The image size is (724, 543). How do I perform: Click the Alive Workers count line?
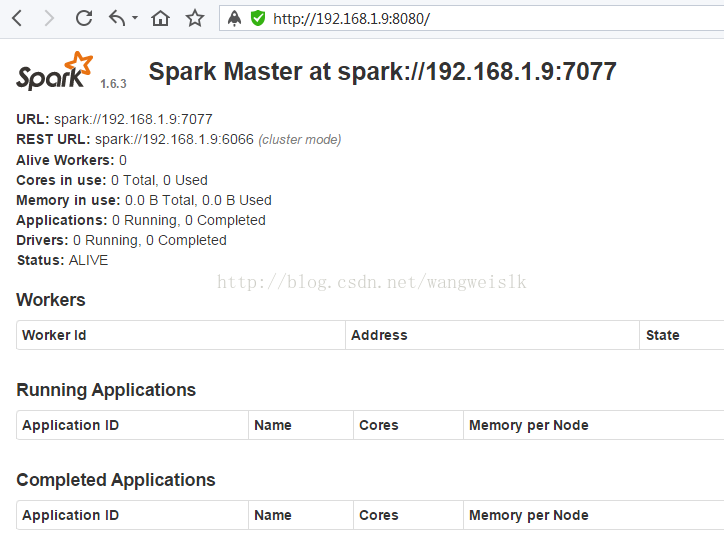click(x=71, y=160)
